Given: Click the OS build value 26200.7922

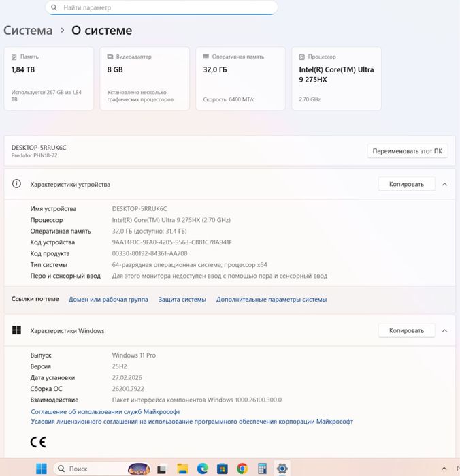Looking at the screenshot, I should [128, 389].
